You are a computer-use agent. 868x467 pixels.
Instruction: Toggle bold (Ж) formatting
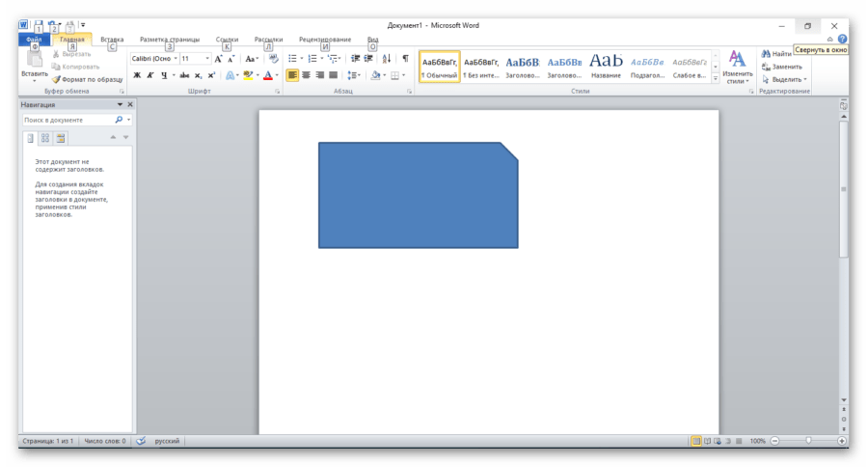[x=137, y=75]
